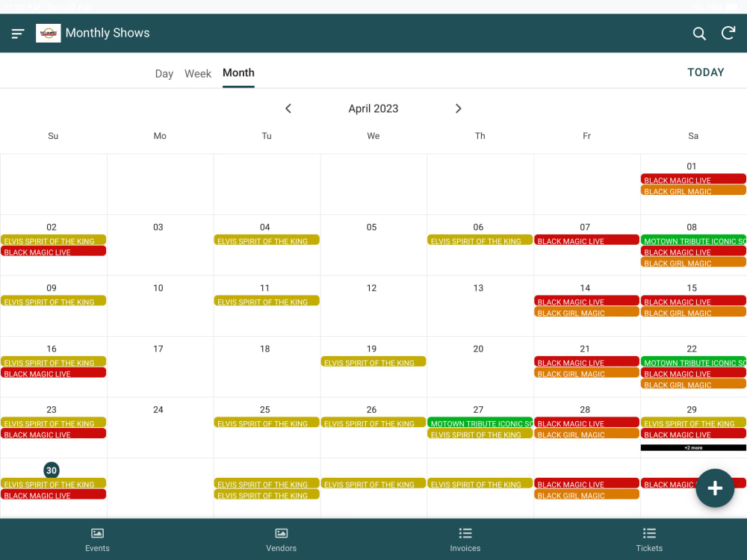Open the Vendors section
747x560 pixels.
(x=281, y=539)
